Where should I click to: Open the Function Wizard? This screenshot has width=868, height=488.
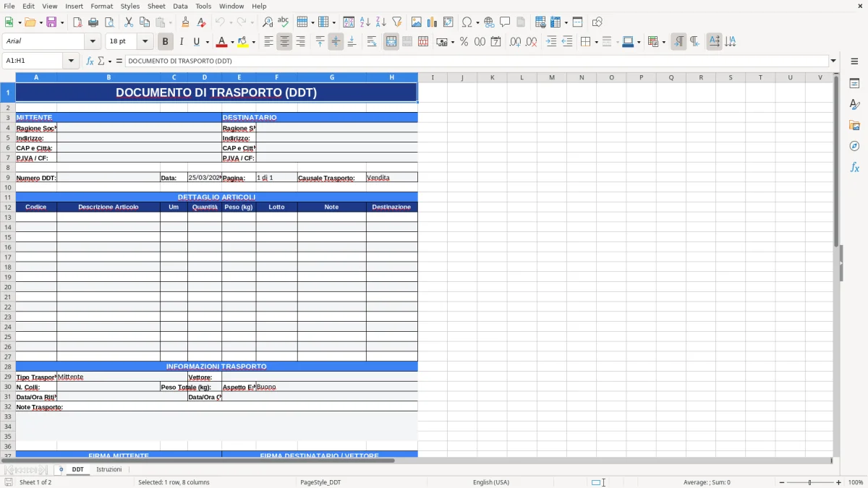pos(88,61)
